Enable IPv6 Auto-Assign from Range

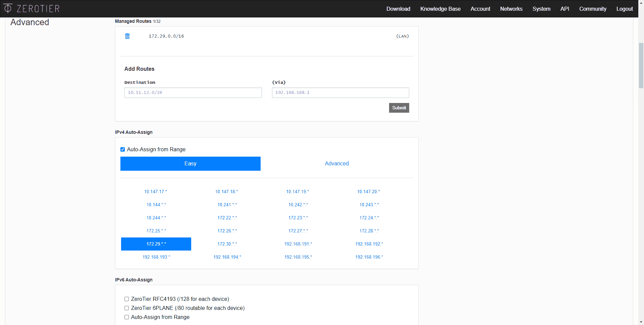(126, 317)
